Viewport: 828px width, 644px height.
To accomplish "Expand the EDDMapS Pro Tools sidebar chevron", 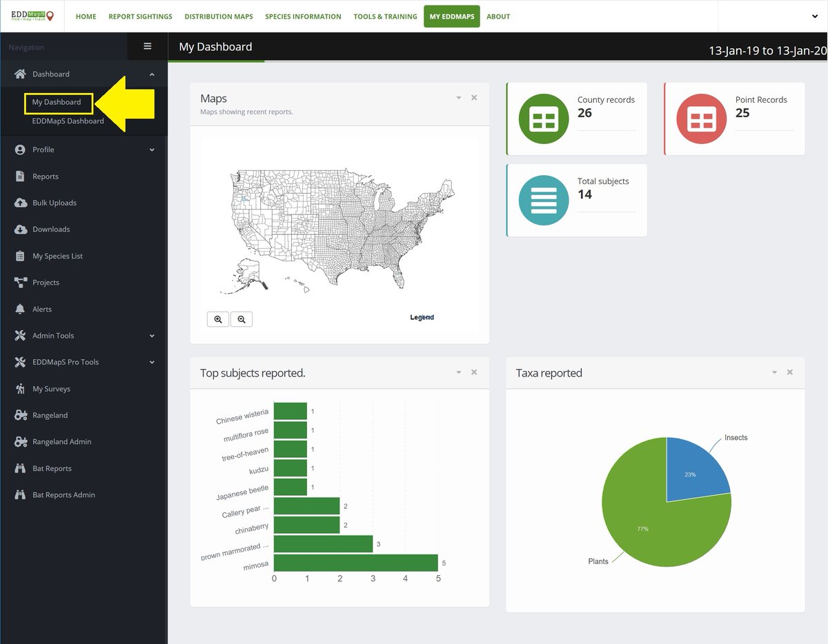I will 152,362.
